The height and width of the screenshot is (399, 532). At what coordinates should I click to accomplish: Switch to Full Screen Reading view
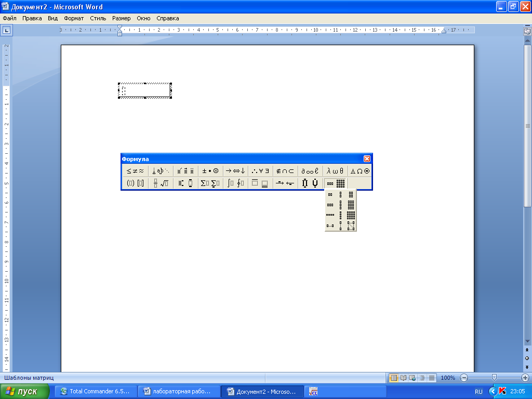[403, 378]
